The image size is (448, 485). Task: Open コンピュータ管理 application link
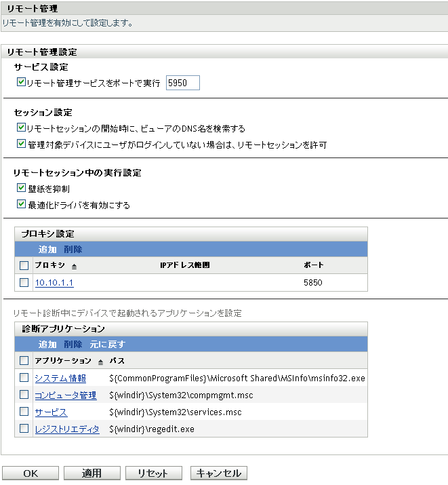click(66, 395)
